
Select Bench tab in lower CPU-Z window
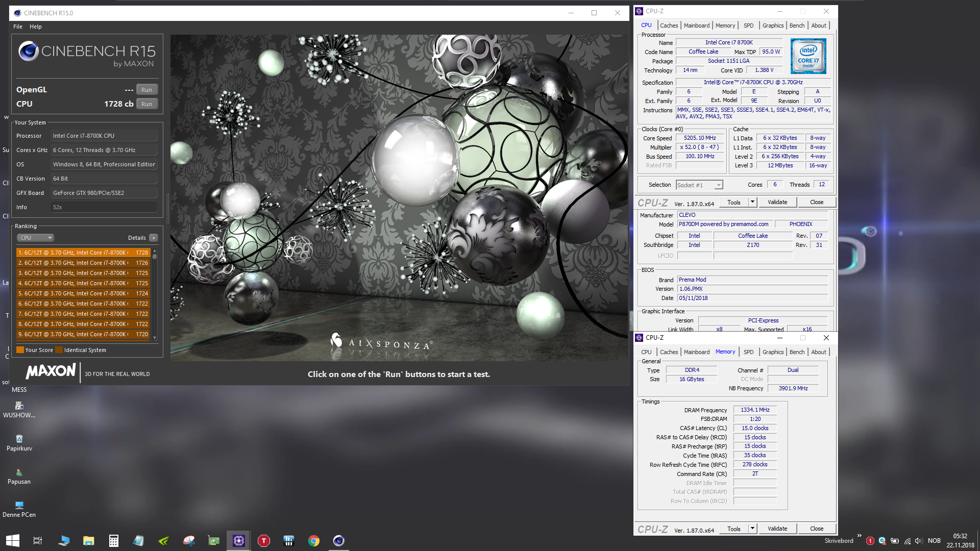pyautogui.click(x=797, y=352)
